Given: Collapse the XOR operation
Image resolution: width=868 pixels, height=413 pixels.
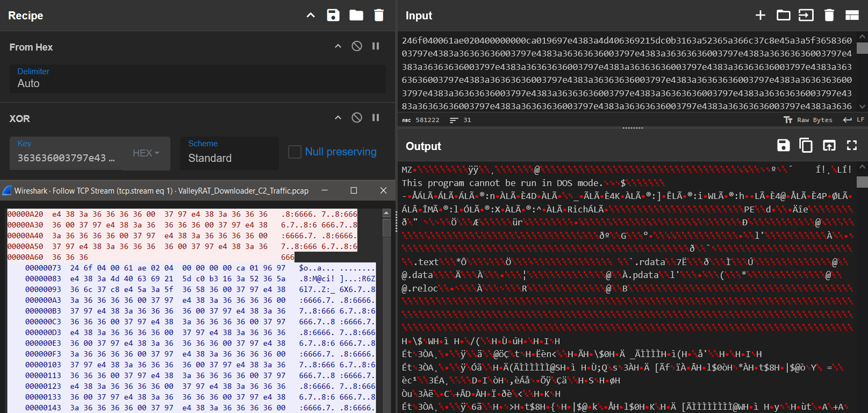Looking at the screenshot, I should 338,118.
